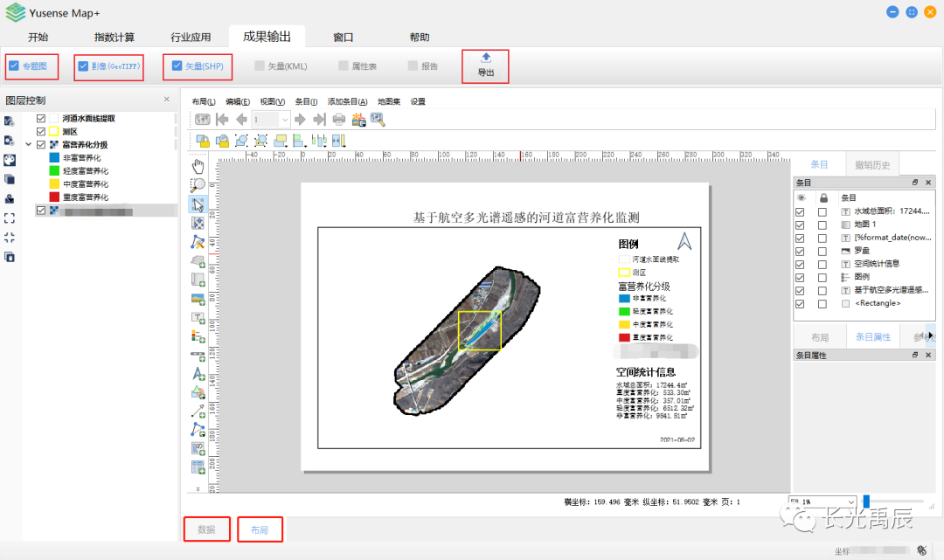
Task: Open the 添加条目(A) menu
Action: tap(347, 101)
